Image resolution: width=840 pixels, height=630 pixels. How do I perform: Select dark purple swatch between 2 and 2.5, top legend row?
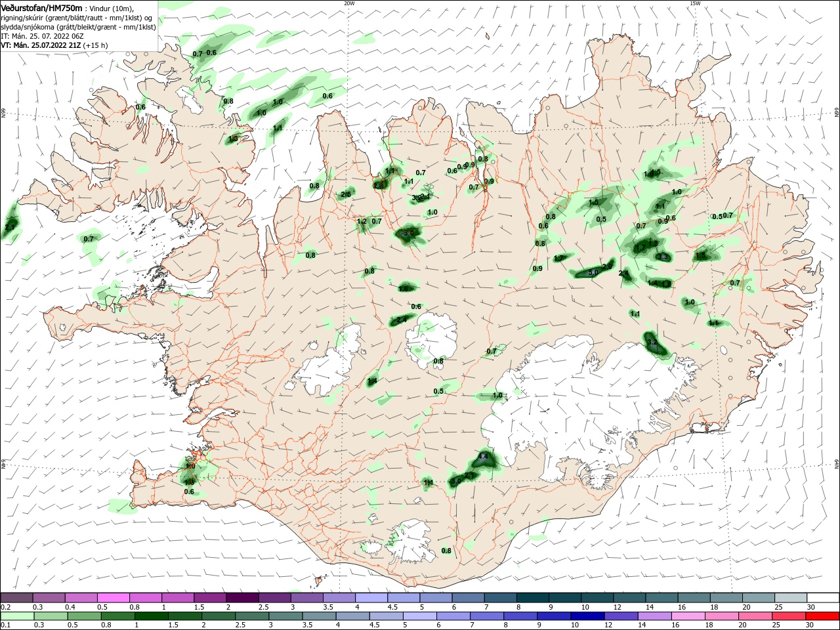[x=242, y=598]
